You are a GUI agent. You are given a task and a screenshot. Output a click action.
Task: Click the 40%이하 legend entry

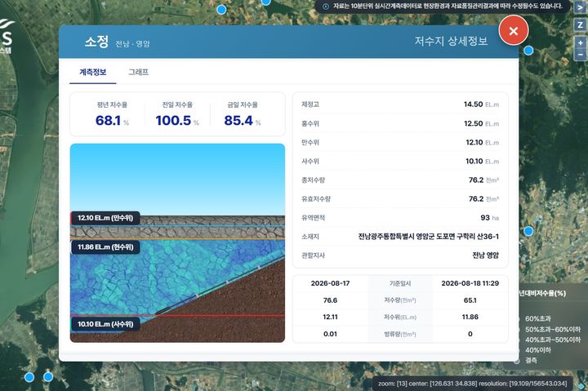[x=537, y=350]
